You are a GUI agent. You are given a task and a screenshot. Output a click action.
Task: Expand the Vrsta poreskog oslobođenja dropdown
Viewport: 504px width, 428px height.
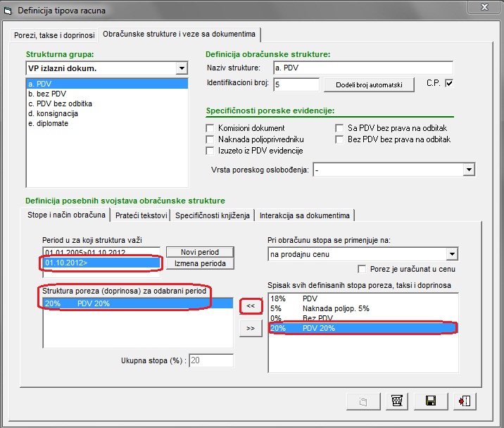click(469, 170)
